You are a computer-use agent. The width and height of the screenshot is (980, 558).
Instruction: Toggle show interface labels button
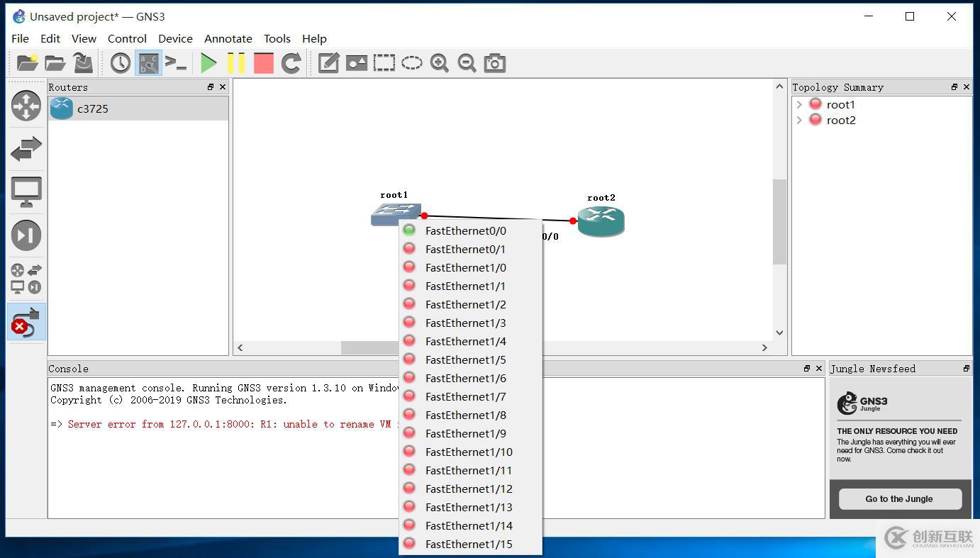(148, 63)
